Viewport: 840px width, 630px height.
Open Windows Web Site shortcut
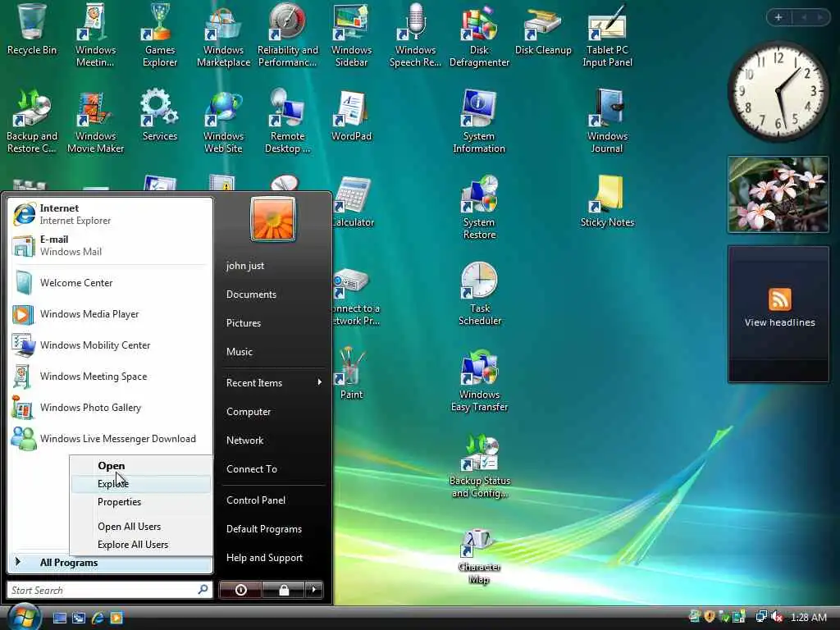pyautogui.click(x=223, y=121)
